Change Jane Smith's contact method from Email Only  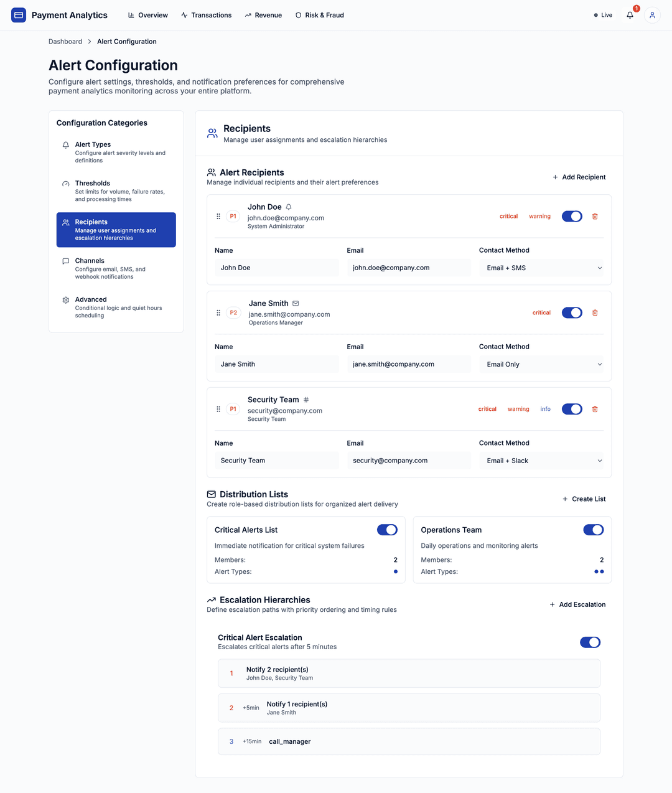(541, 364)
